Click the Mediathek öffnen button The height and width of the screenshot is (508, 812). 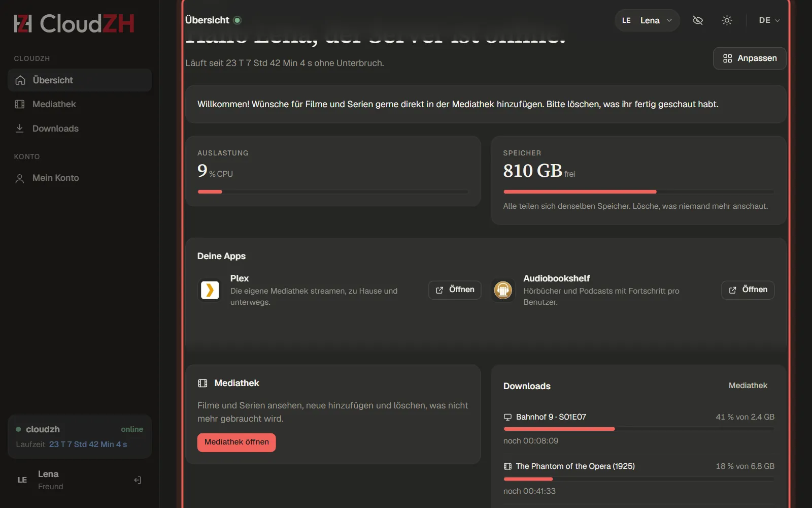click(236, 442)
